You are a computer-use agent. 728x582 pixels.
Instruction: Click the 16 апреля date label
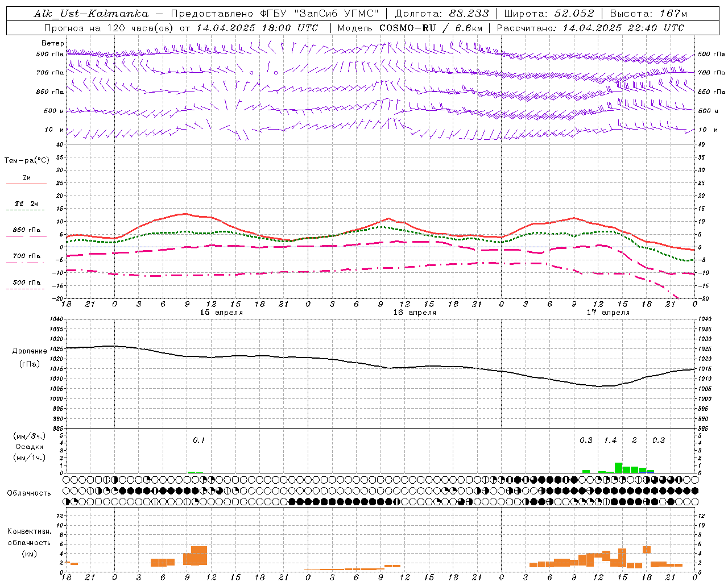(415, 313)
